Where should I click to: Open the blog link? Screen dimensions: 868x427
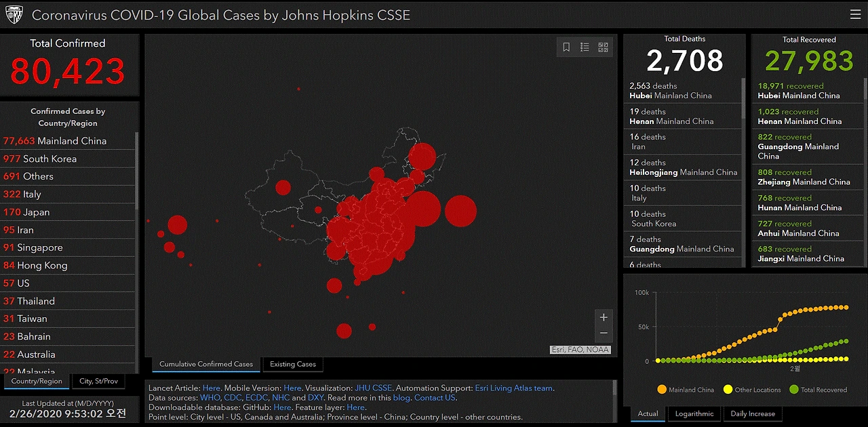[401, 398]
